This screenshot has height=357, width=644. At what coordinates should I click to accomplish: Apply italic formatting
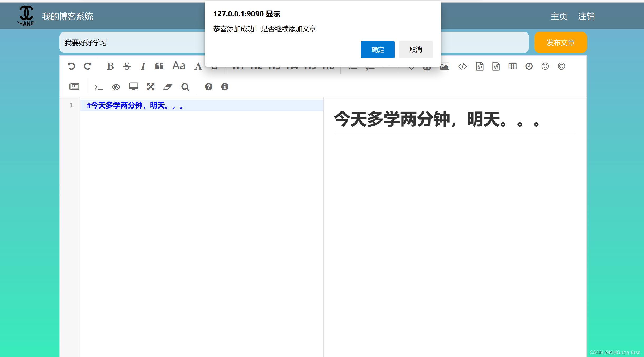click(x=143, y=66)
